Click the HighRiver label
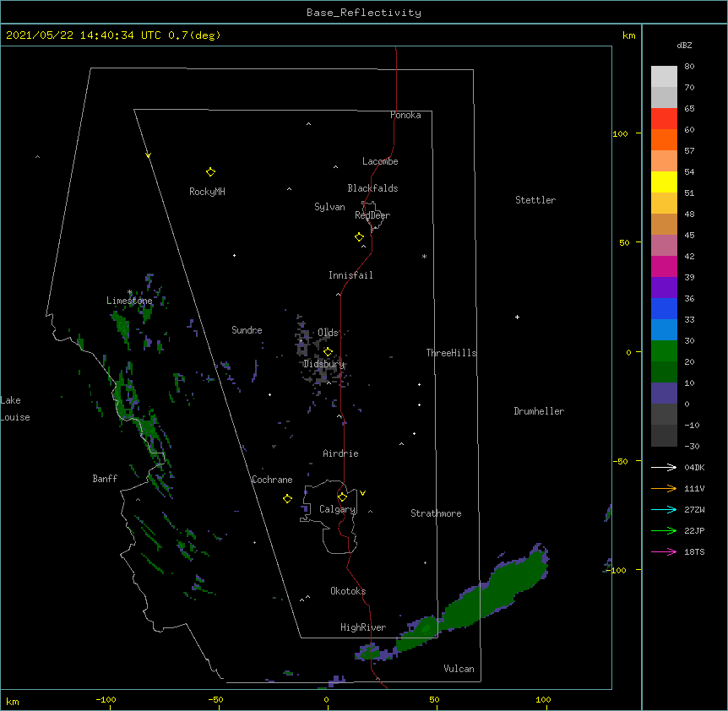Image resolution: width=728 pixels, height=711 pixels. click(363, 627)
